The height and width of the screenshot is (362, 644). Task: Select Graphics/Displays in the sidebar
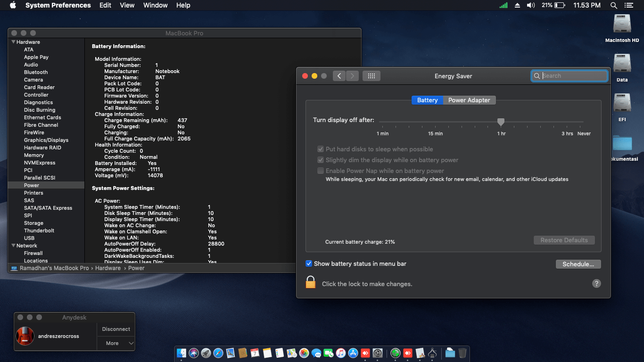pyautogui.click(x=46, y=140)
